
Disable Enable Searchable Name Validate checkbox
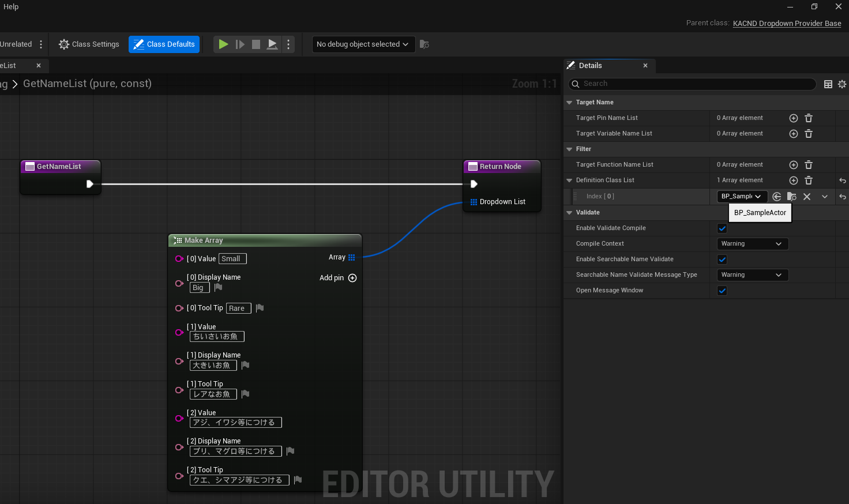722,259
